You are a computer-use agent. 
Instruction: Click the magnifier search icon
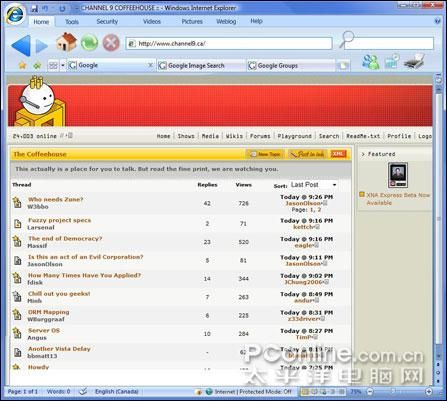click(347, 39)
